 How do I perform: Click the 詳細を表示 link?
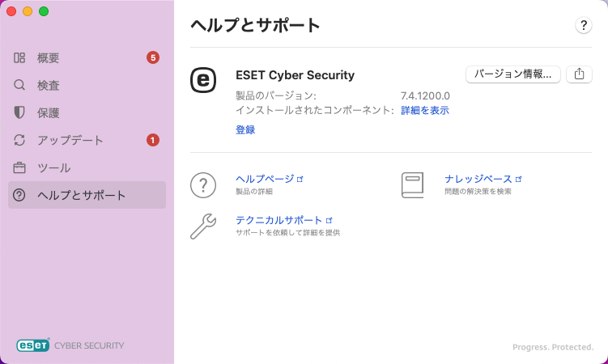(x=425, y=110)
